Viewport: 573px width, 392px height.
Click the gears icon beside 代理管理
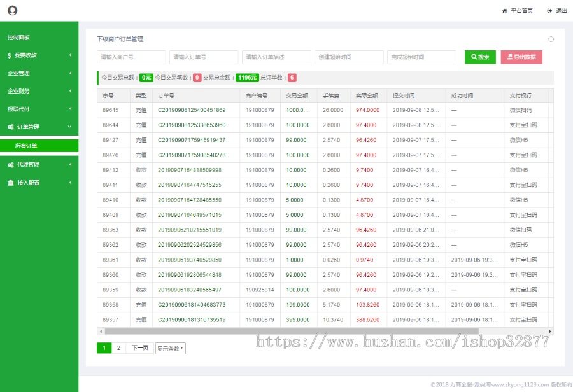coord(11,165)
